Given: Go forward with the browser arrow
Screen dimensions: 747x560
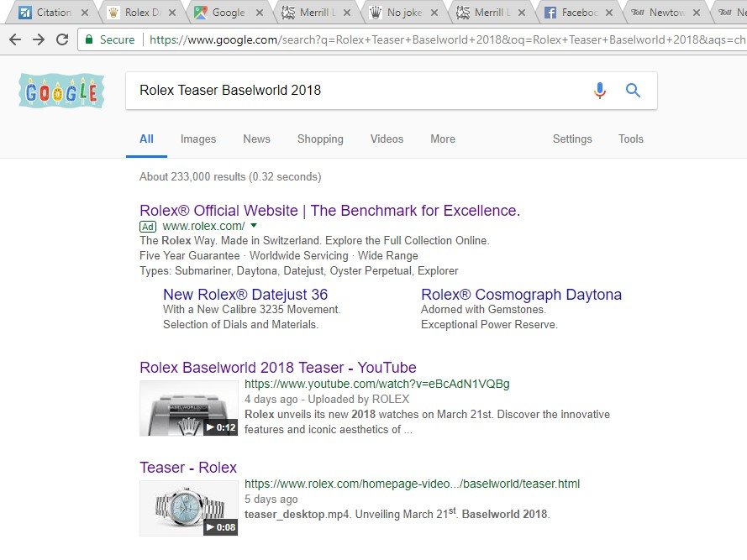Looking at the screenshot, I should tap(39, 39).
